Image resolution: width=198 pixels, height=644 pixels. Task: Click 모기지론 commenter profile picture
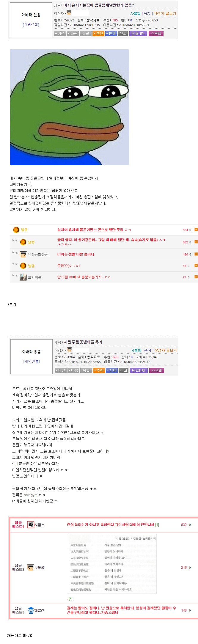pos(23,277)
